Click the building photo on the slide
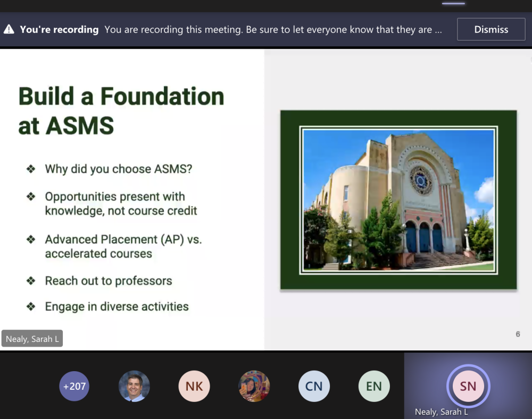The width and height of the screenshot is (532, 419). [x=398, y=200]
